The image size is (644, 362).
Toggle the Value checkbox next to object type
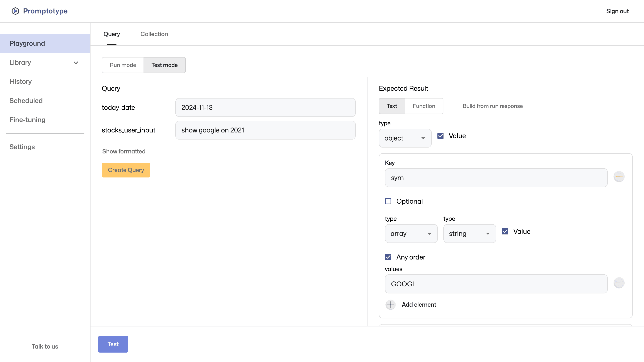coord(441,136)
